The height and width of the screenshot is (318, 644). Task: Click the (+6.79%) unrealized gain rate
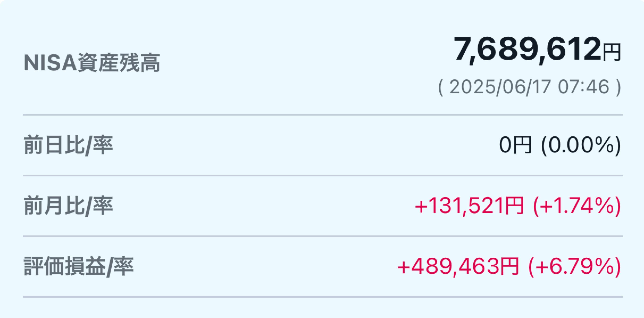tap(574, 267)
